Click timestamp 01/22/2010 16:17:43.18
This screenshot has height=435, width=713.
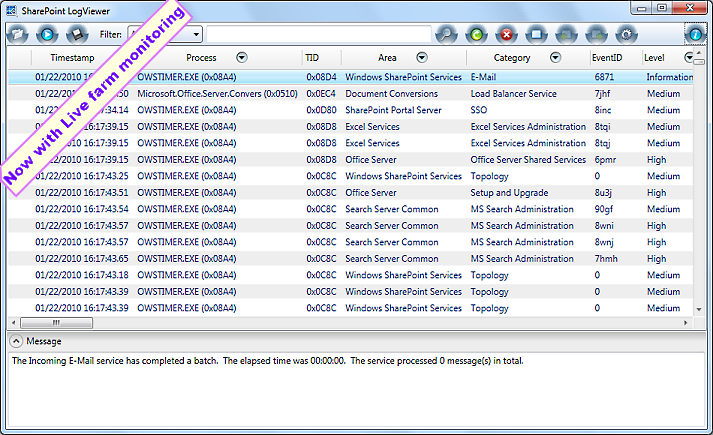click(82, 275)
